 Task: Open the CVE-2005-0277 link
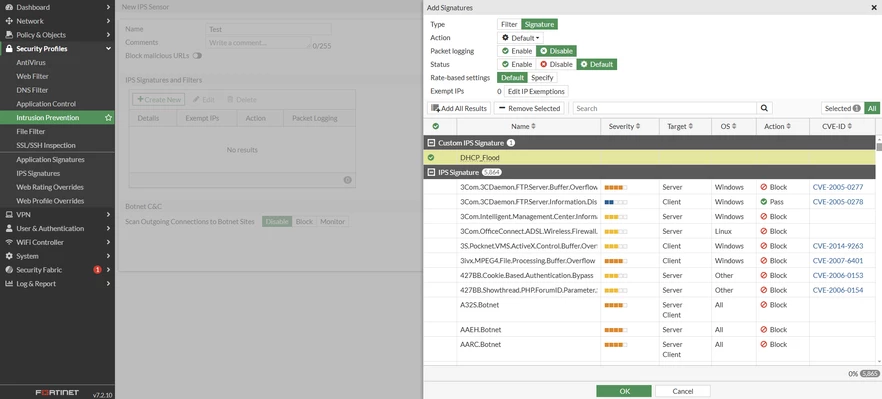click(838, 187)
